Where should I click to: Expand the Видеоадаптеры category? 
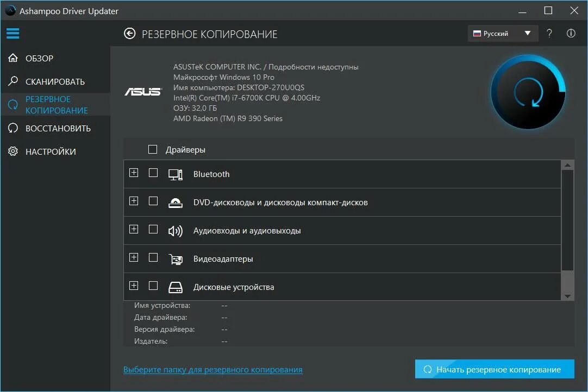pyautogui.click(x=134, y=257)
